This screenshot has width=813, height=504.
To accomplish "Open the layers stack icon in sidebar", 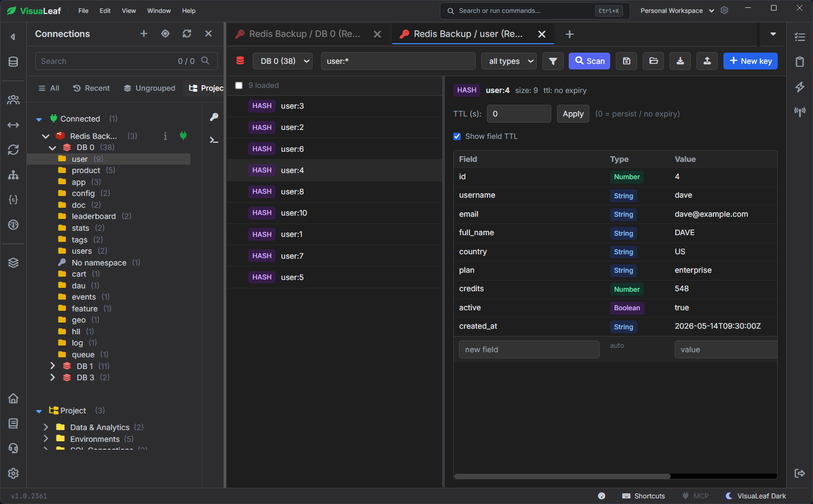I will pyautogui.click(x=13, y=263).
